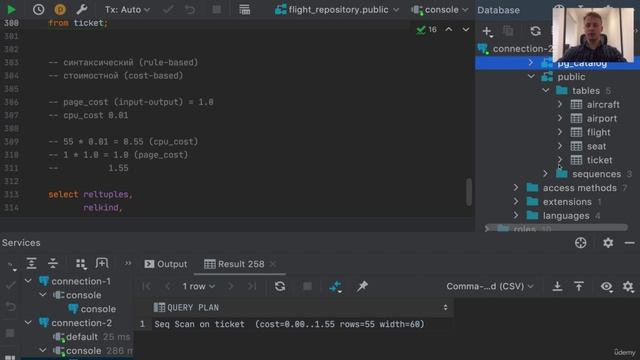The height and width of the screenshot is (360, 640).
Task: Open Services panel gear settings
Action: [608, 243]
